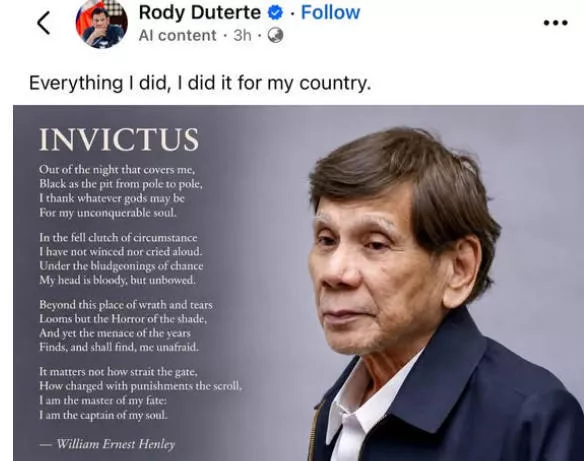Click the blue verified badge

point(276,13)
